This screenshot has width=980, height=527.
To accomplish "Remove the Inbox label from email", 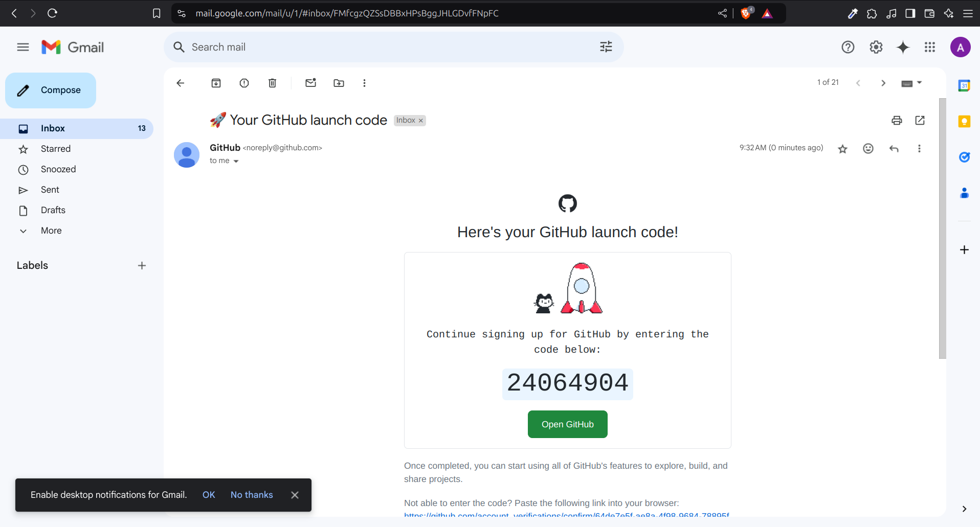I will [x=421, y=121].
